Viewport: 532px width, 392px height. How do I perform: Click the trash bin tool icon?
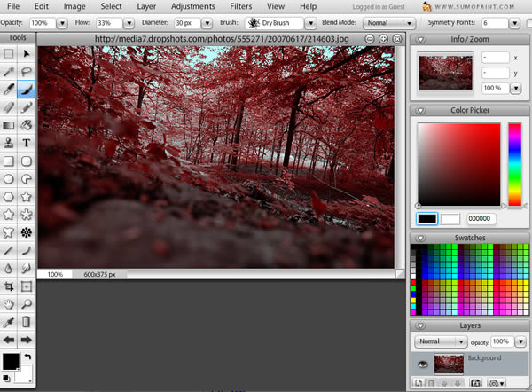click(26, 322)
